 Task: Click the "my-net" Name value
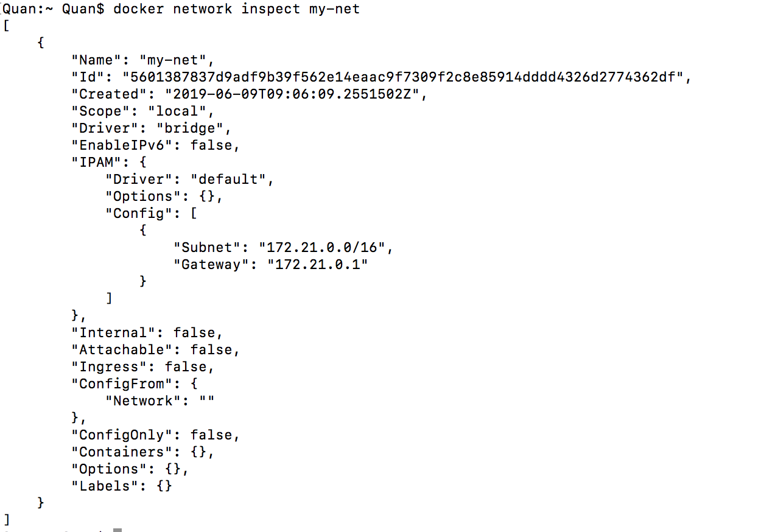178,60
